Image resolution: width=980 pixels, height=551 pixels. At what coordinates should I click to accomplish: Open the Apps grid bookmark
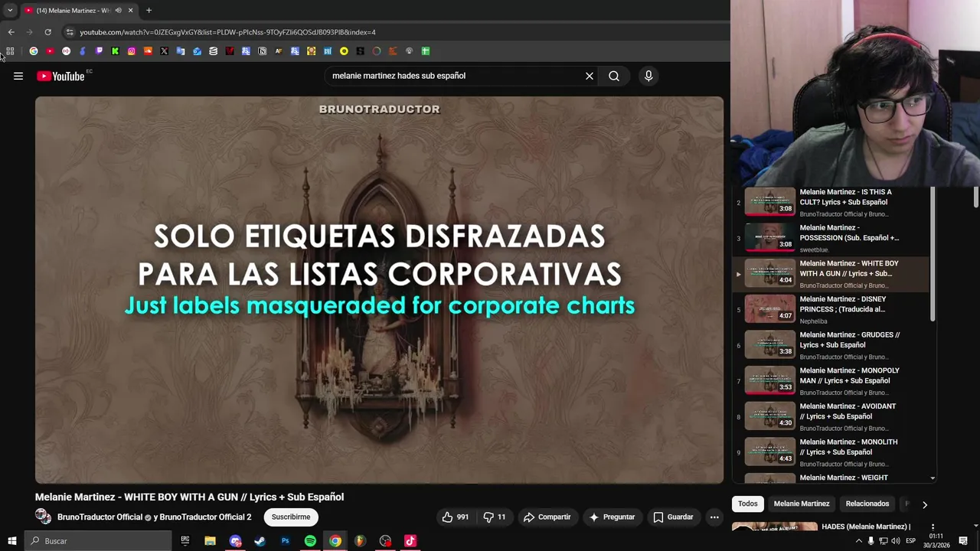10,51
